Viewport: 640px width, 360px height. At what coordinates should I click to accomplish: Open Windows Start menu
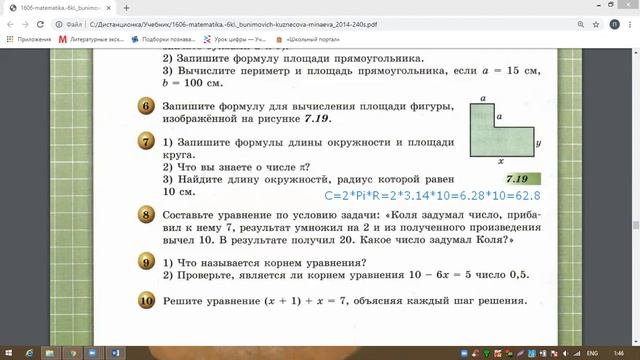coord(9,353)
